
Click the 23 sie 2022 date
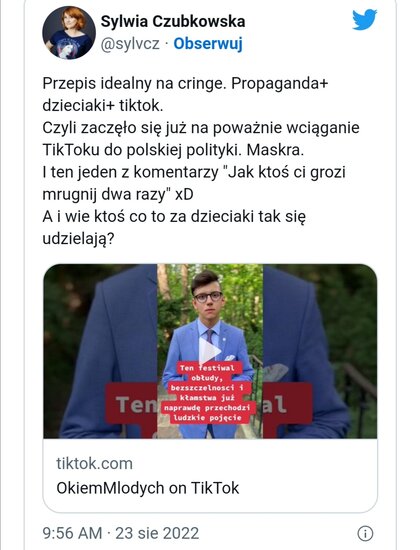coord(157,533)
